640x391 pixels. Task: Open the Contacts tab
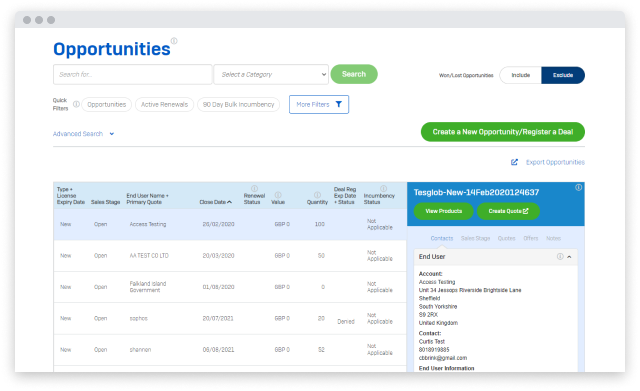coord(442,238)
